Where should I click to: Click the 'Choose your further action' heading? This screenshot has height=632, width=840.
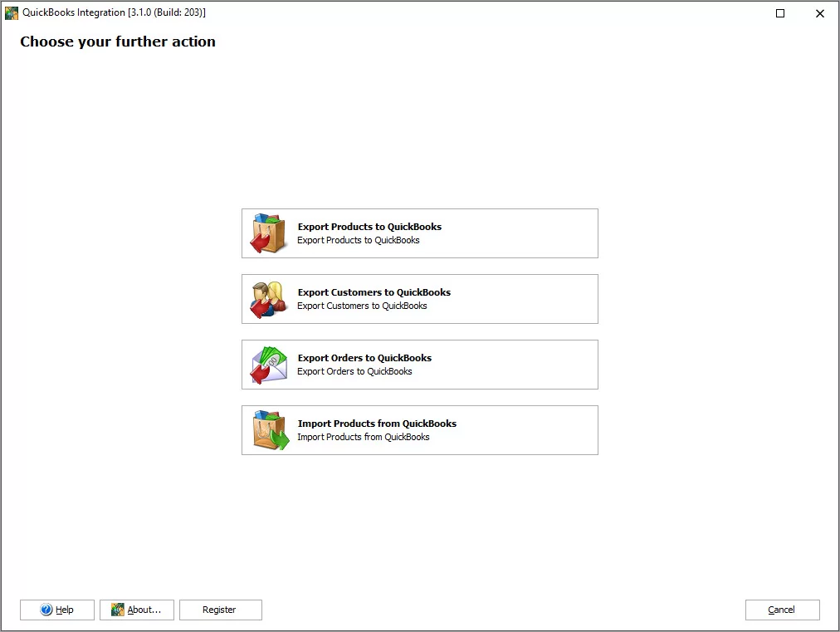[118, 42]
